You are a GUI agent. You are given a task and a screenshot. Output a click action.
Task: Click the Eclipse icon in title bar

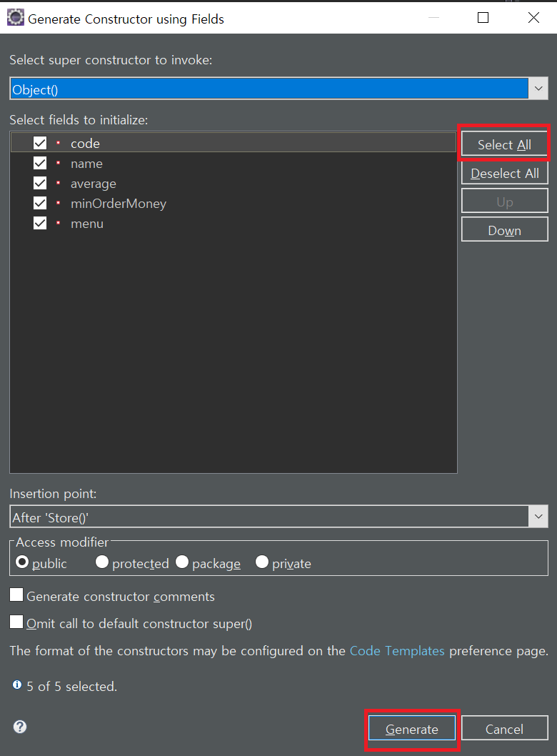point(16,18)
